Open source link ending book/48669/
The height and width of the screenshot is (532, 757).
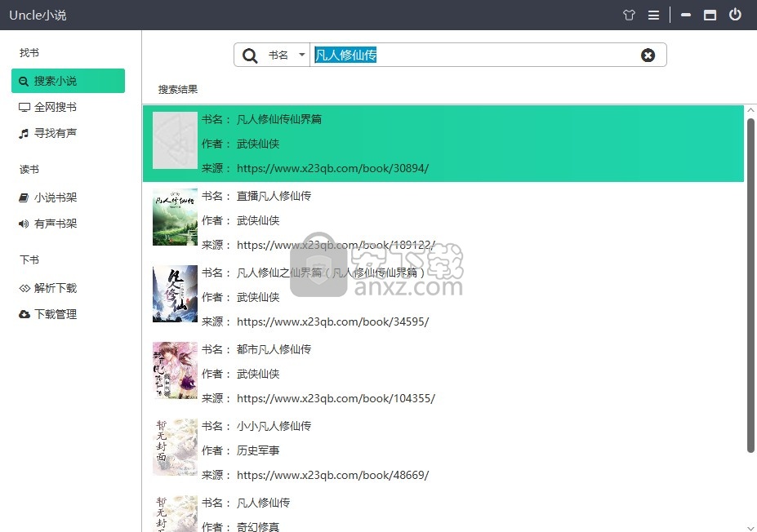coord(332,475)
